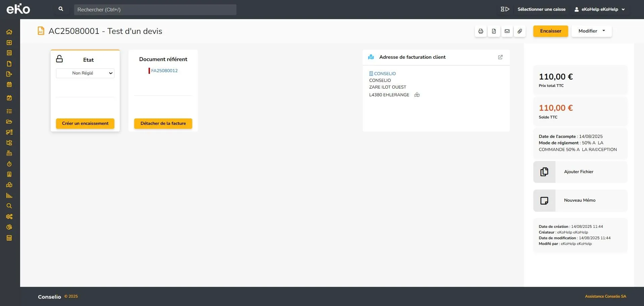Open the home icon in sidebar
Viewport: 644px width, 306px height.
click(9, 32)
